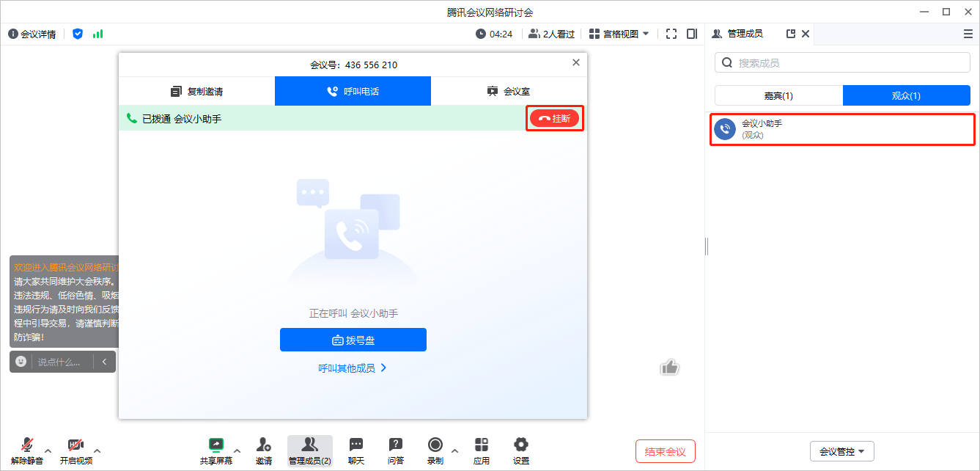
Task: Open the 问答 Q&A panel
Action: [396, 450]
